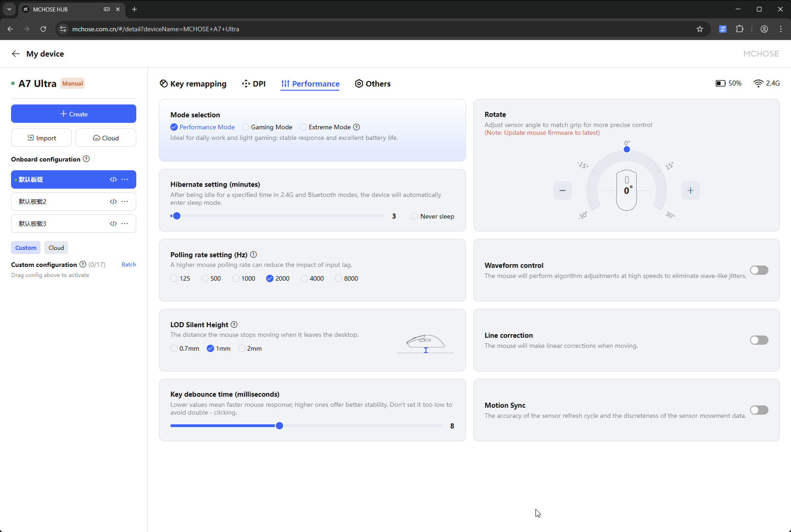
Task: Open the more options menu for 默认板载2
Action: pyautogui.click(x=125, y=202)
